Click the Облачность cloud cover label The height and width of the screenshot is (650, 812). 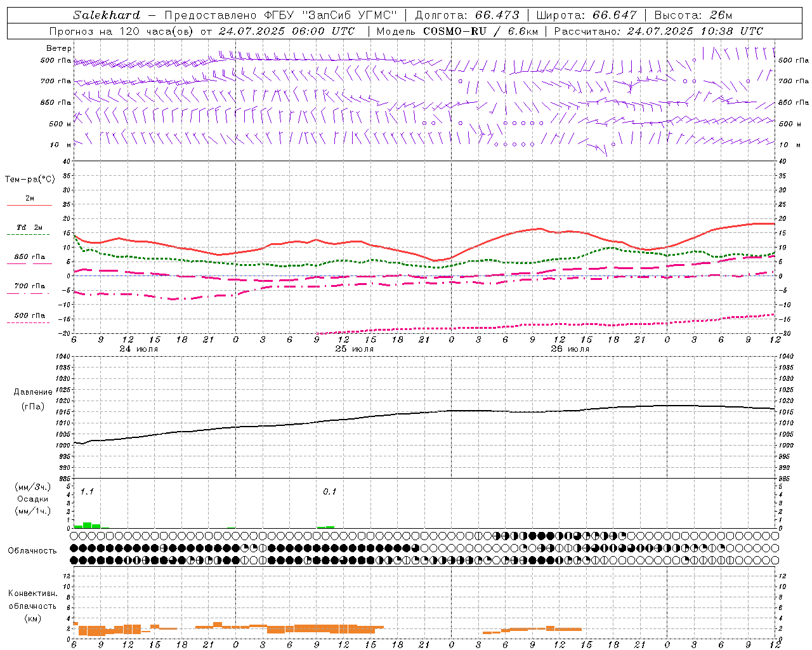point(32,551)
